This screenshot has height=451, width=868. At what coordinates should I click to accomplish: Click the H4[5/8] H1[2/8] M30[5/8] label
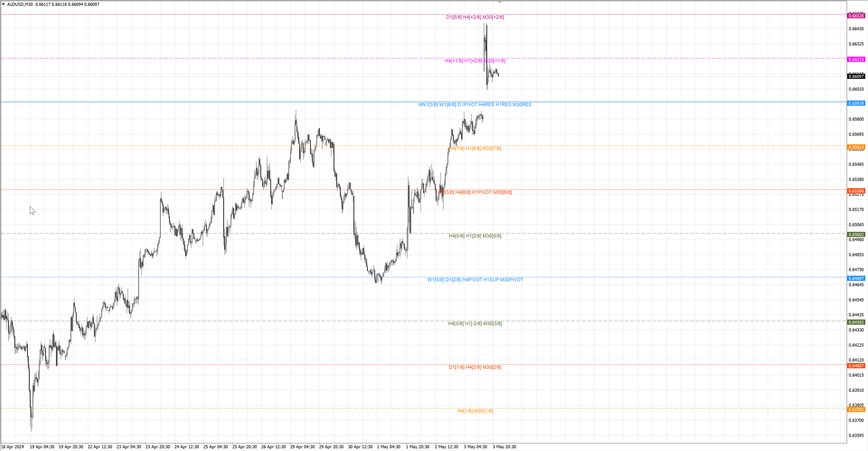click(475, 236)
